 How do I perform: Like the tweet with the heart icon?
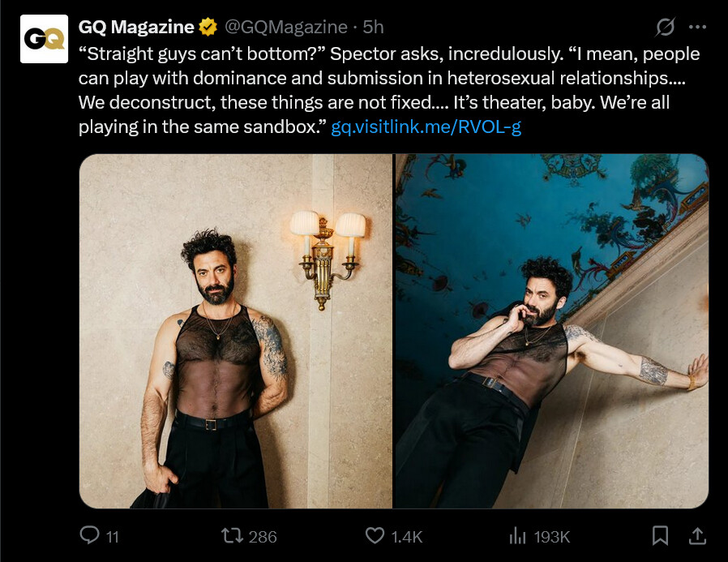coord(375,535)
